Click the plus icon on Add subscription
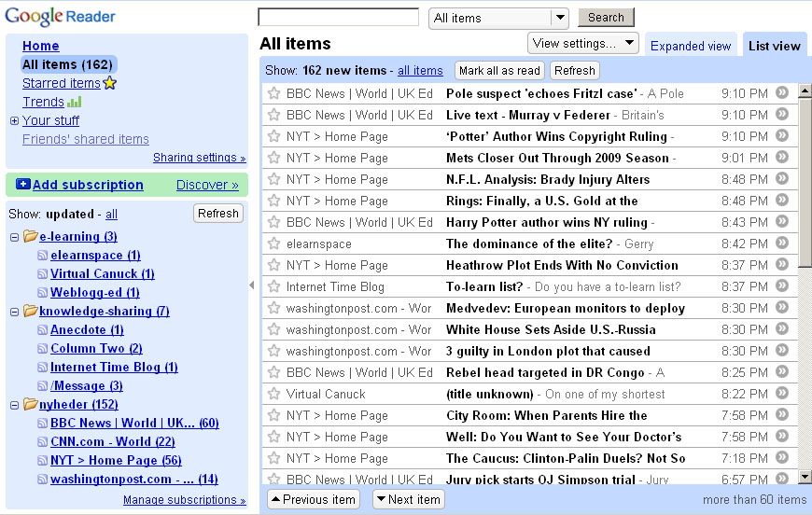The height and width of the screenshot is (515, 812). (x=23, y=185)
